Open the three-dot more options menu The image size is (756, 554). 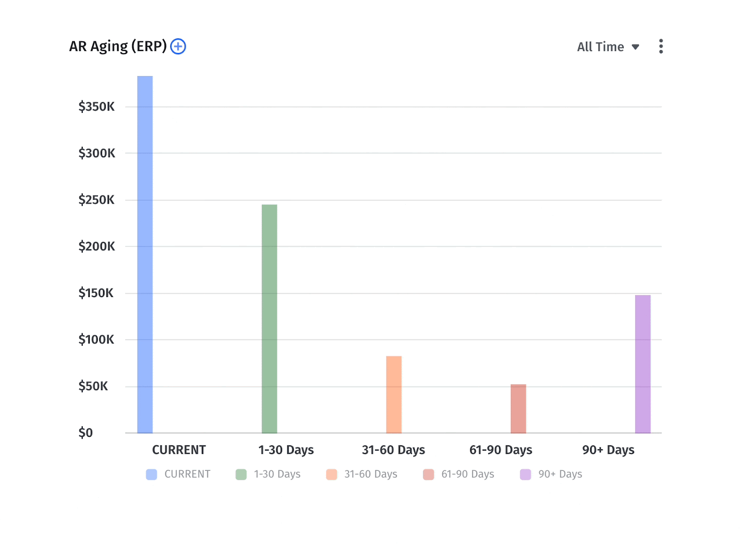click(x=661, y=46)
